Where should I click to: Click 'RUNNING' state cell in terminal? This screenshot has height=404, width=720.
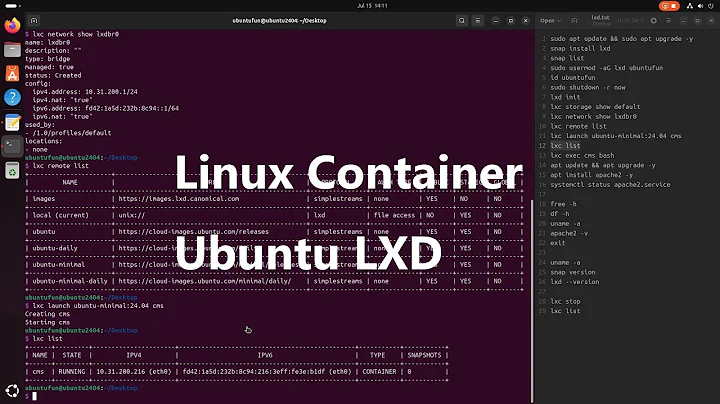72,371
